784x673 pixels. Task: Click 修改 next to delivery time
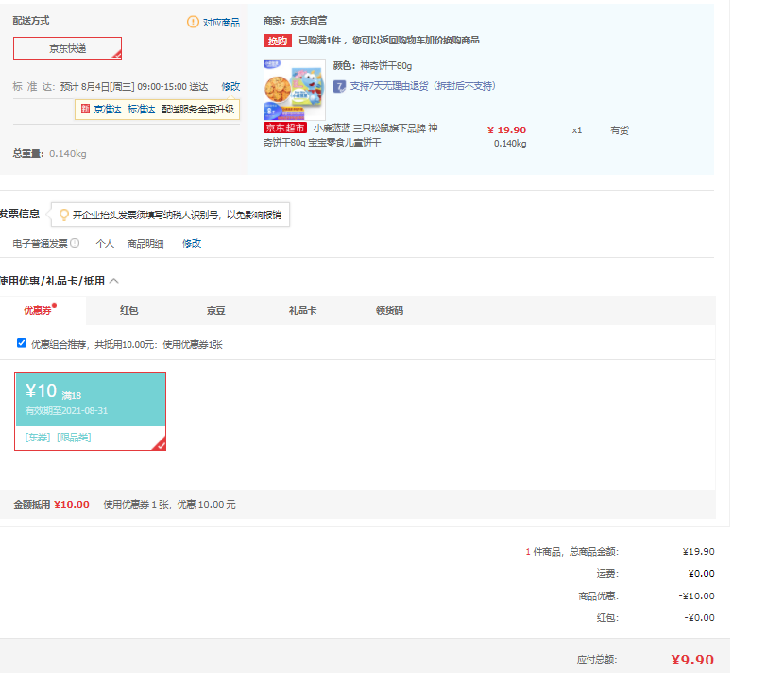coord(230,87)
